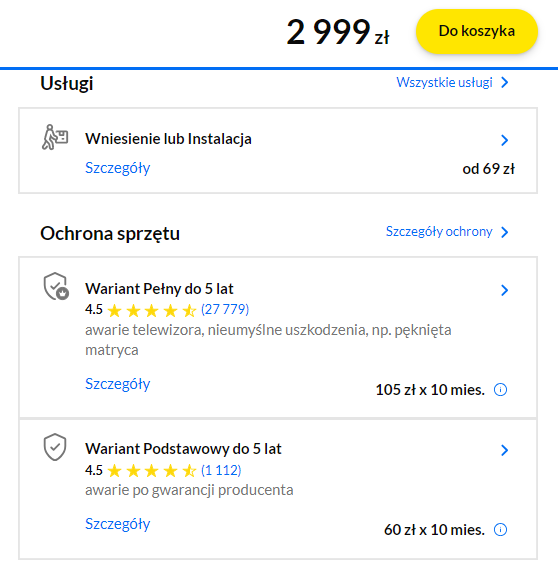The height and width of the screenshot is (574, 558).
Task: Expand Wniesienie lub Instalacja chevron arrow
Action: (x=505, y=140)
